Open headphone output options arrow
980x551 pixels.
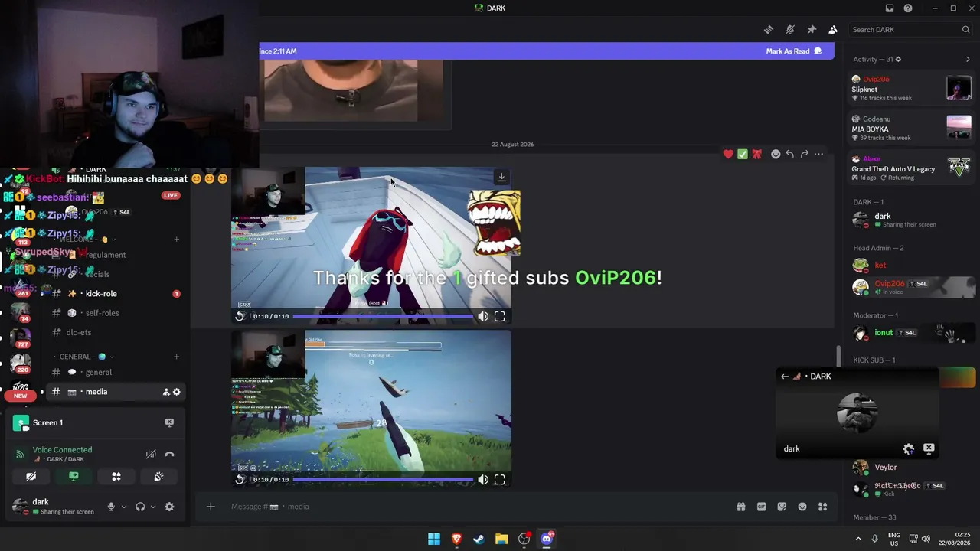tap(153, 507)
